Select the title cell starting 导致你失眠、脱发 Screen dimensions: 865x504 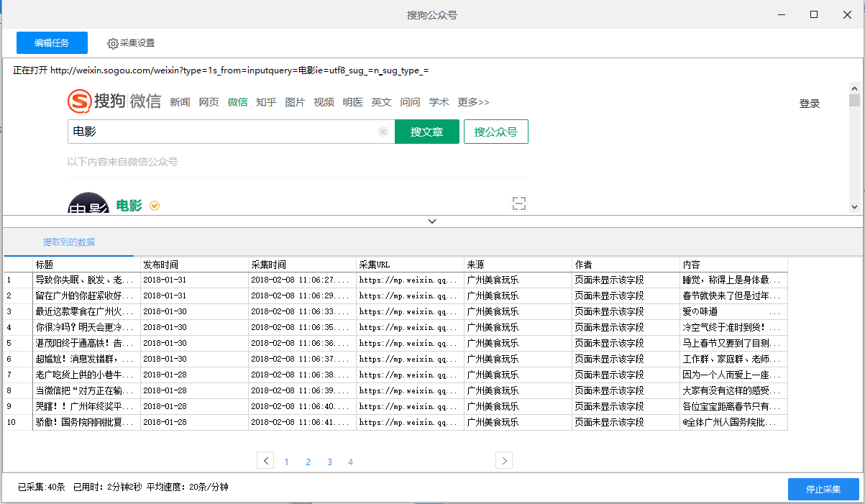(x=86, y=280)
